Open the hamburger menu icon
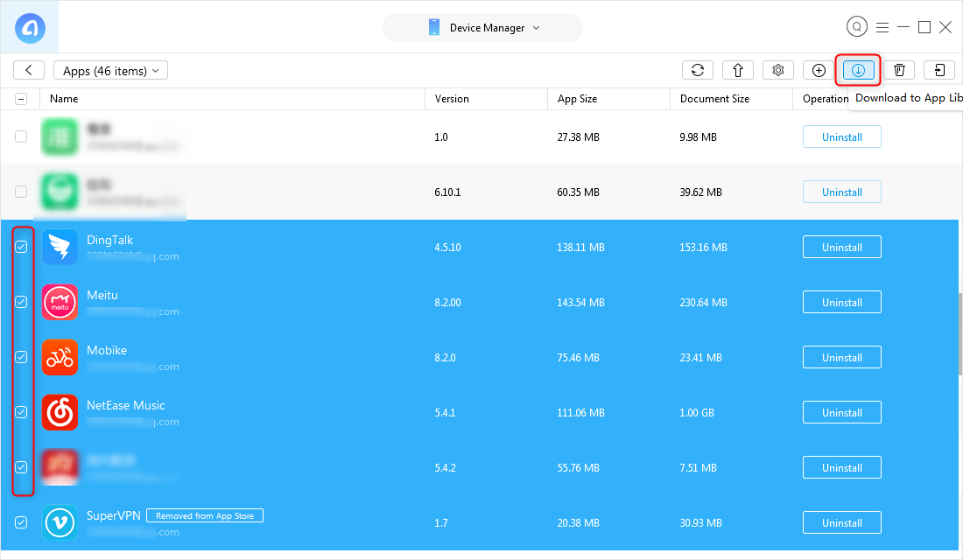Screen dimensions: 963x560 882,28
